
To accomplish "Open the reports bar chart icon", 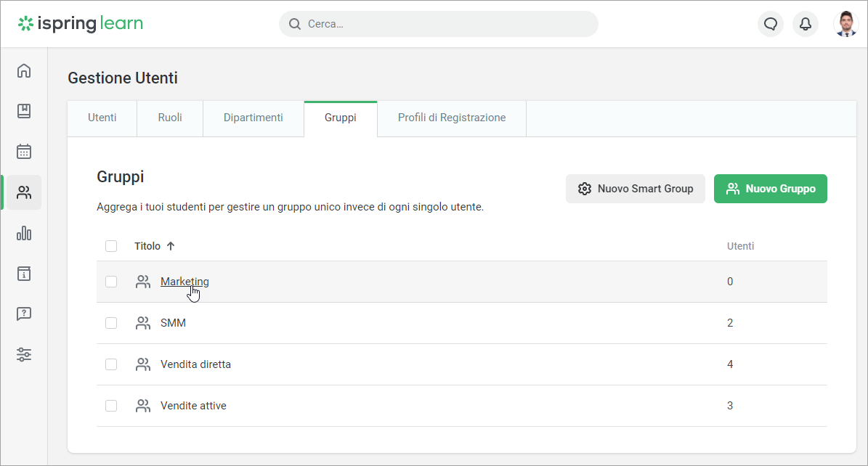I will pos(24,233).
